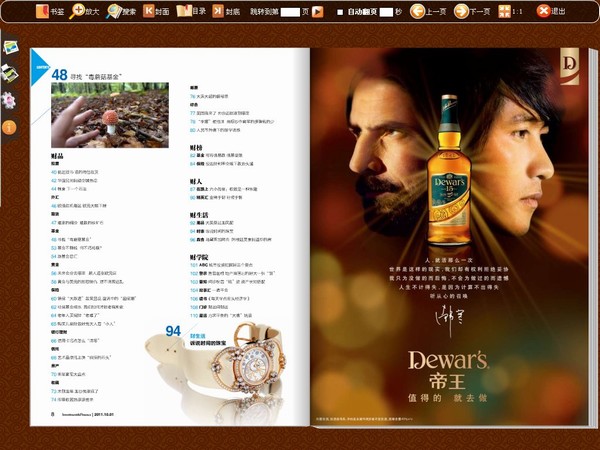Click the auto-flip seconds input field
Screen dimensions: 600x450
tap(386, 12)
